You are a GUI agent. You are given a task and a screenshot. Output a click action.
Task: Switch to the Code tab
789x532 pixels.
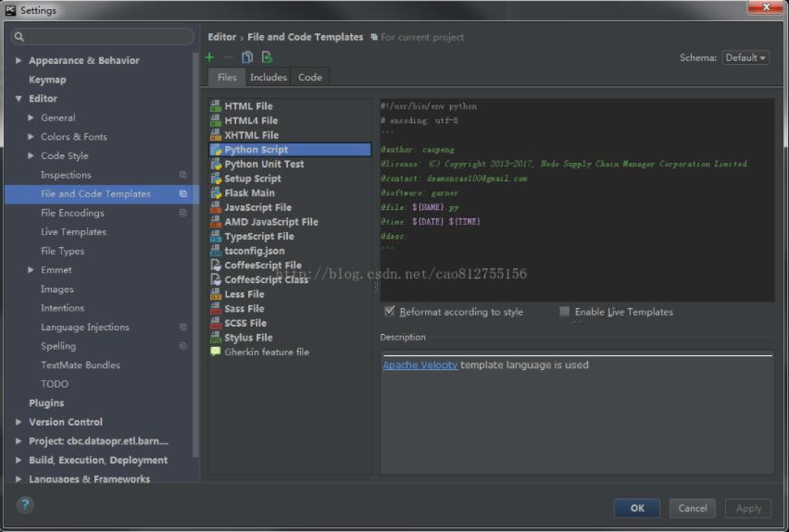point(310,77)
